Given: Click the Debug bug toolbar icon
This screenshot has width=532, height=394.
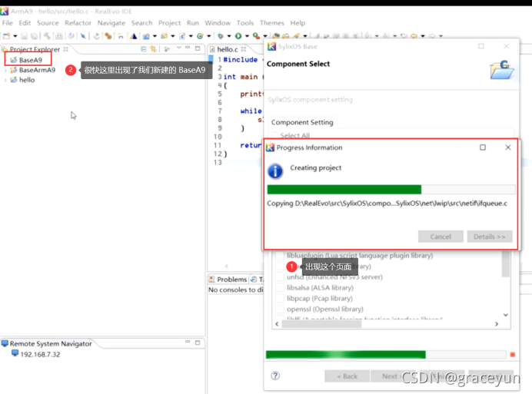Looking at the screenshot, I should 221,35.
